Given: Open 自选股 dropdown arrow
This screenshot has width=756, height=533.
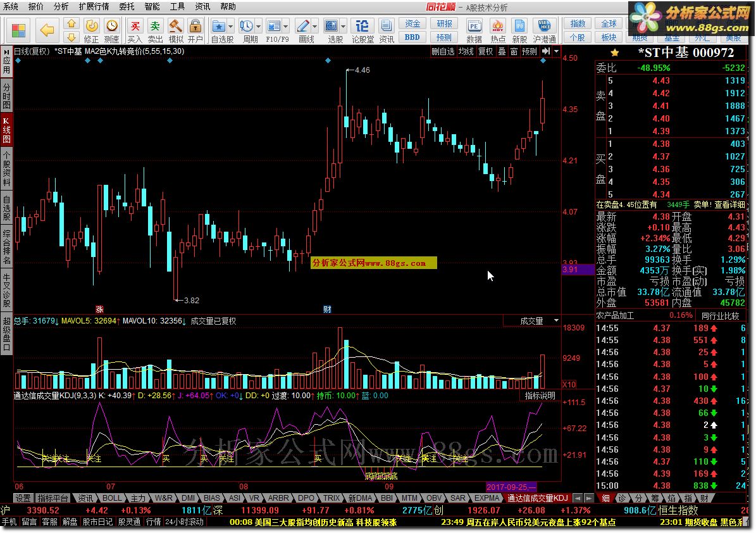Looking at the screenshot, I should [230, 26].
